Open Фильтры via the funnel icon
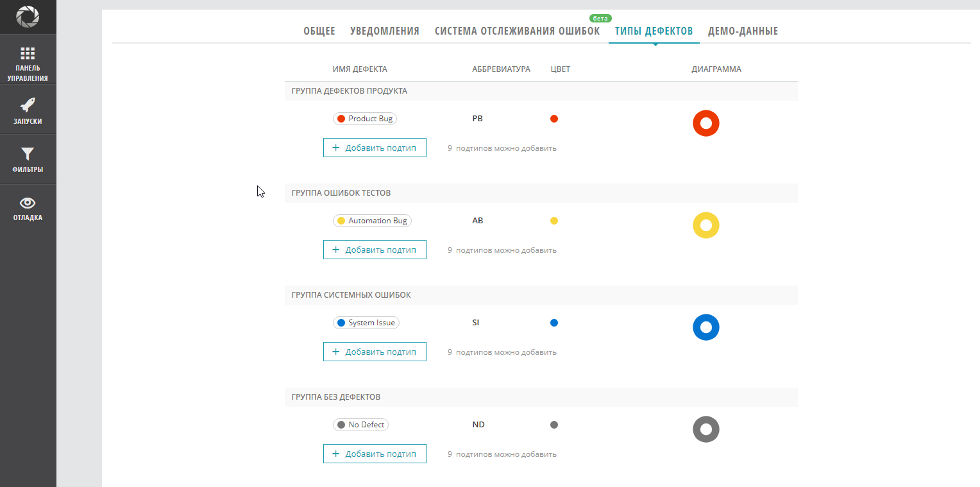Image resolution: width=980 pixels, height=487 pixels. click(x=28, y=159)
